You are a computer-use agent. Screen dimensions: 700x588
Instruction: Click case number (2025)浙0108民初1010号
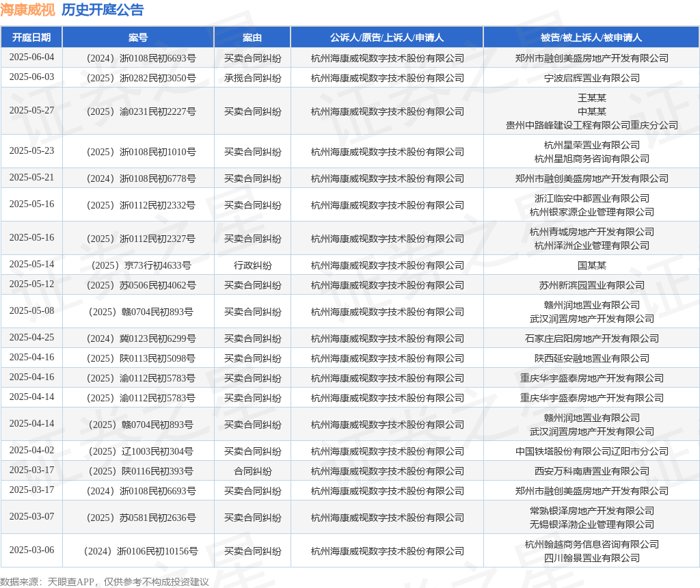[141, 152]
